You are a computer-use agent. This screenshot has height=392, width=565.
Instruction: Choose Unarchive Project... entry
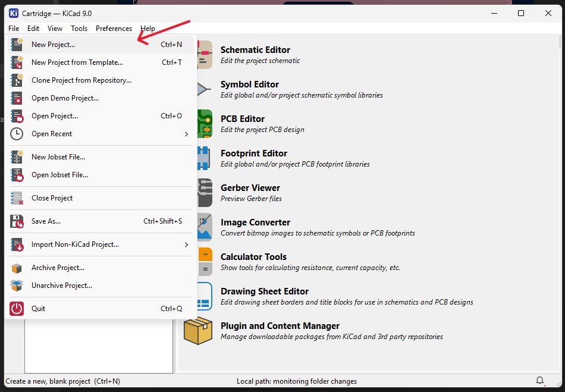(x=101, y=286)
